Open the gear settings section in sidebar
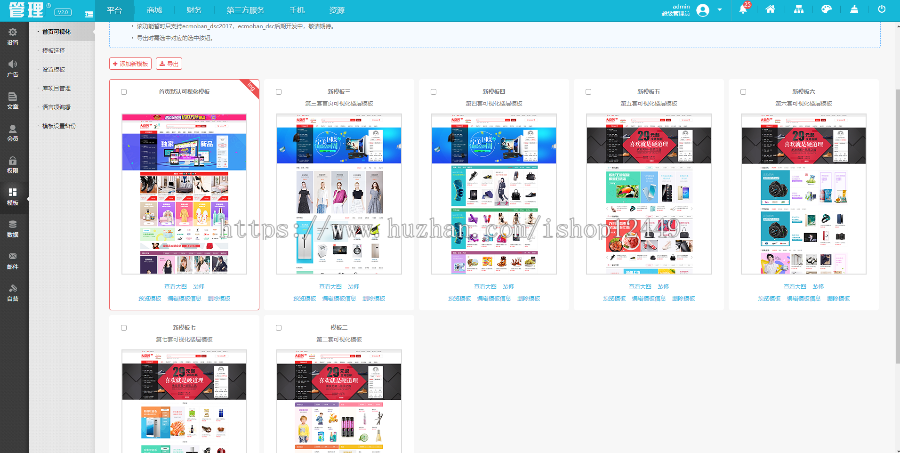900x453 pixels. tap(13, 36)
